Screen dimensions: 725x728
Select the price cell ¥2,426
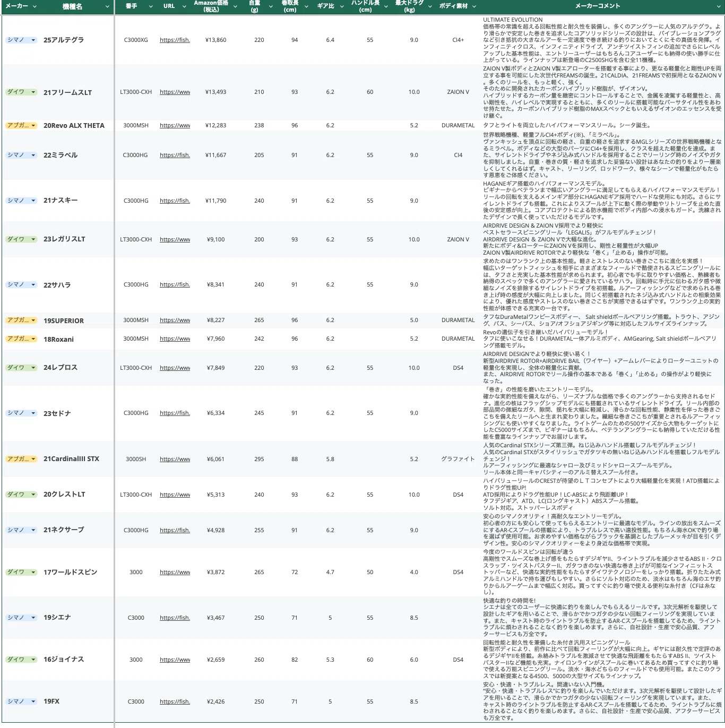215,701
